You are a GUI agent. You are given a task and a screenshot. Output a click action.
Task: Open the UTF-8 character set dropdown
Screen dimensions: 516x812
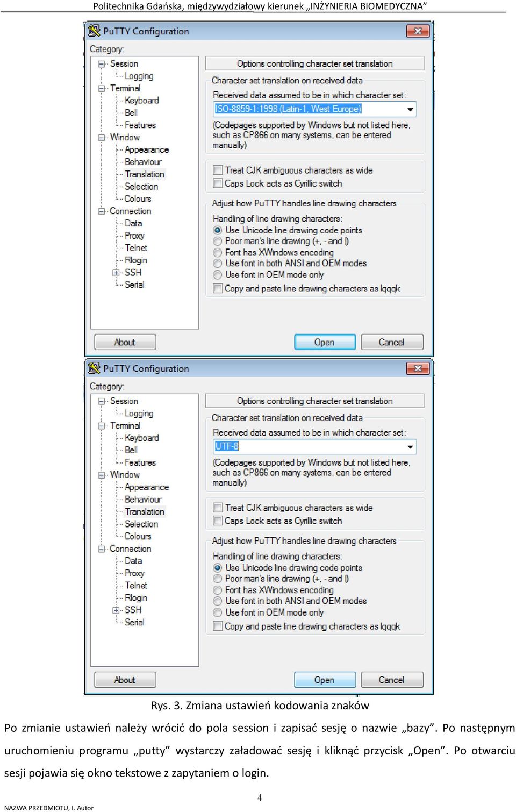tap(410, 446)
